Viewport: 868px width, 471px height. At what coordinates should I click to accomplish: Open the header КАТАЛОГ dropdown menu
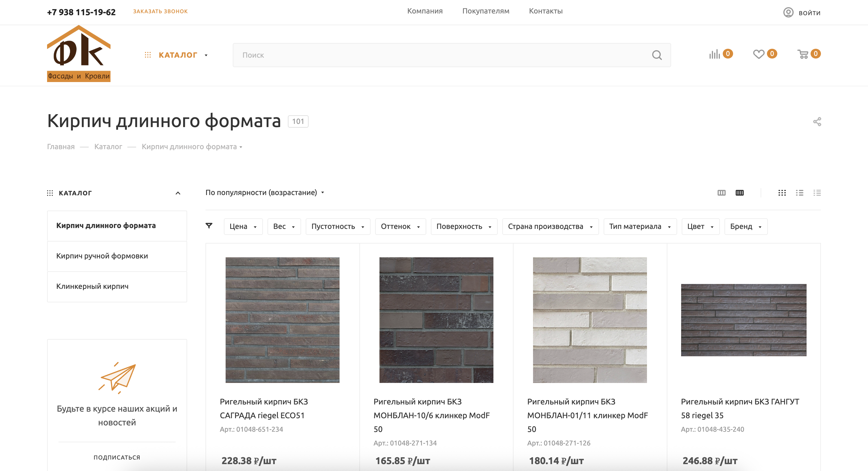coord(177,55)
